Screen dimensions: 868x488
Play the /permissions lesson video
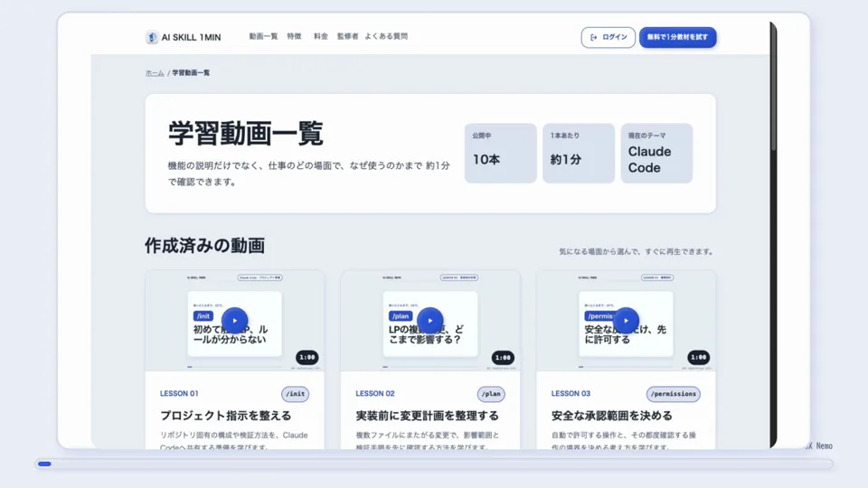626,320
